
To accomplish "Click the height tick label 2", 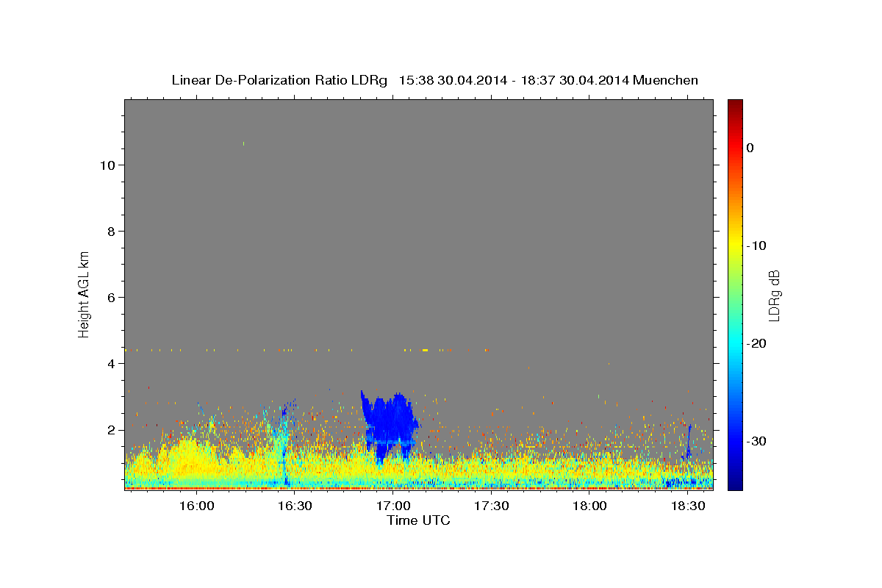I will (110, 429).
